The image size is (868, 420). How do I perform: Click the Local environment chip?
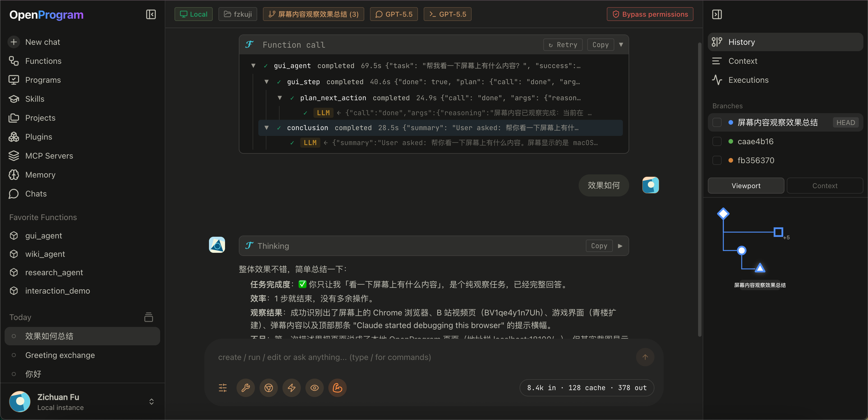193,14
